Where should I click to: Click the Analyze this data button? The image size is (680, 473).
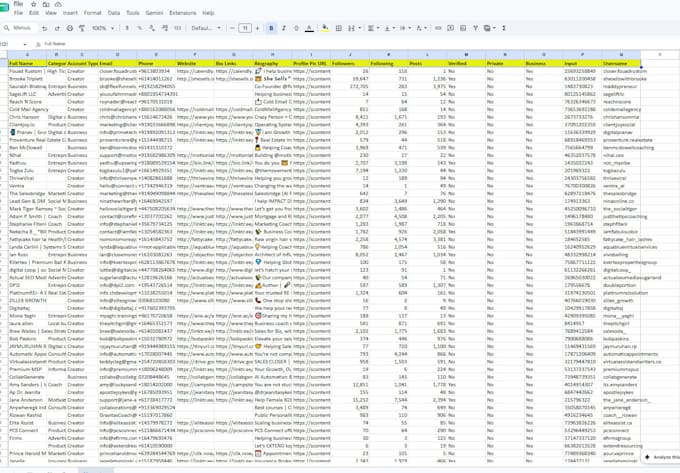click(x=661, y=457)
